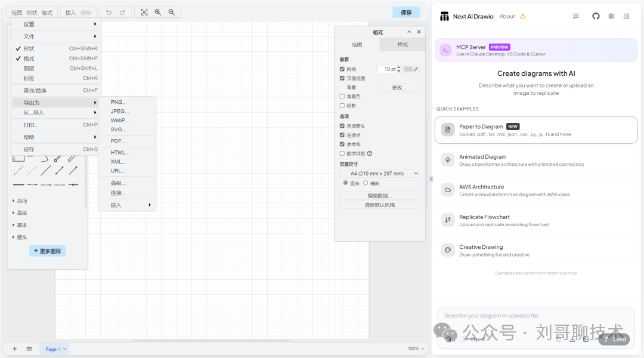Click the describe your diagram input field
Viewport: 644px width, 358px height.
535,316
